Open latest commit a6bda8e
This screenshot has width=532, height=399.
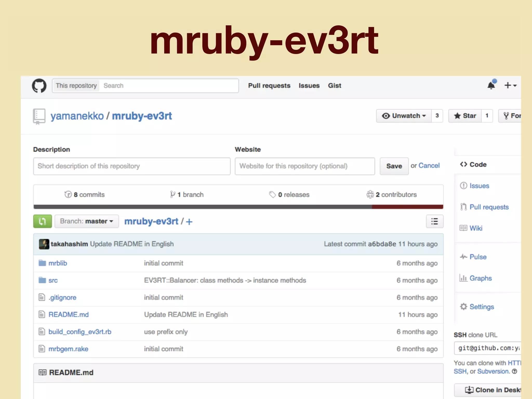pos(382,244)
